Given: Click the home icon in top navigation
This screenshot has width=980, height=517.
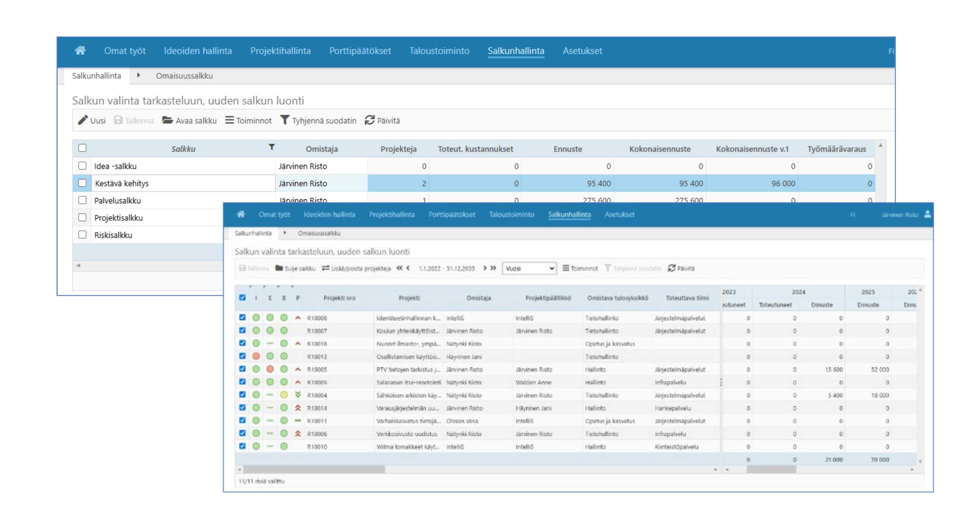Looking at the screenshot, I should (80, 50).
